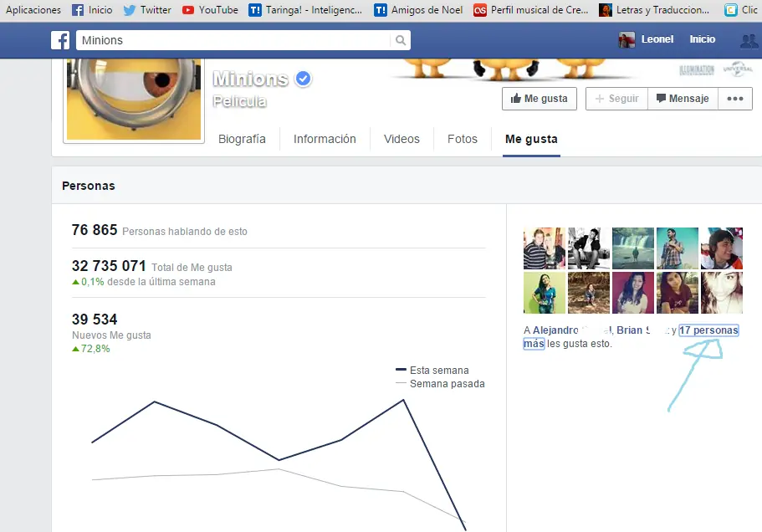Open the Taringa! Inteligenc... bookmark
This screenshot has height=532, width=762.
click(x=305, y=10)
